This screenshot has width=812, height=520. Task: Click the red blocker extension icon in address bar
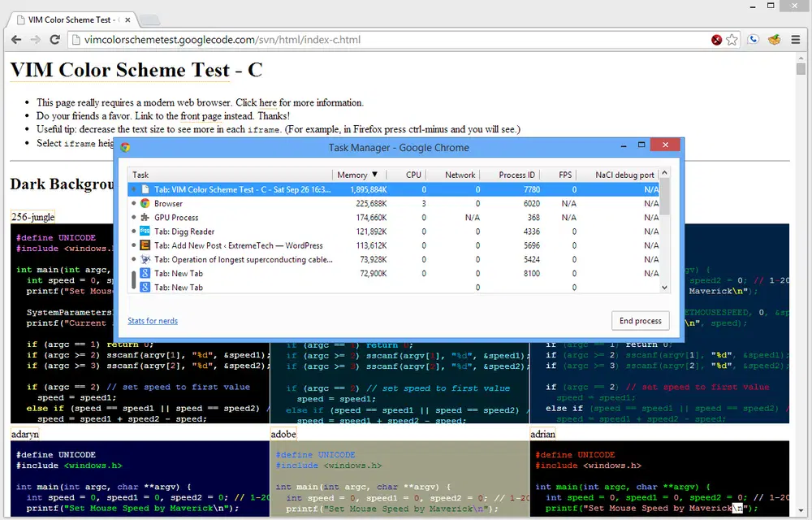(x=717, y=40)
